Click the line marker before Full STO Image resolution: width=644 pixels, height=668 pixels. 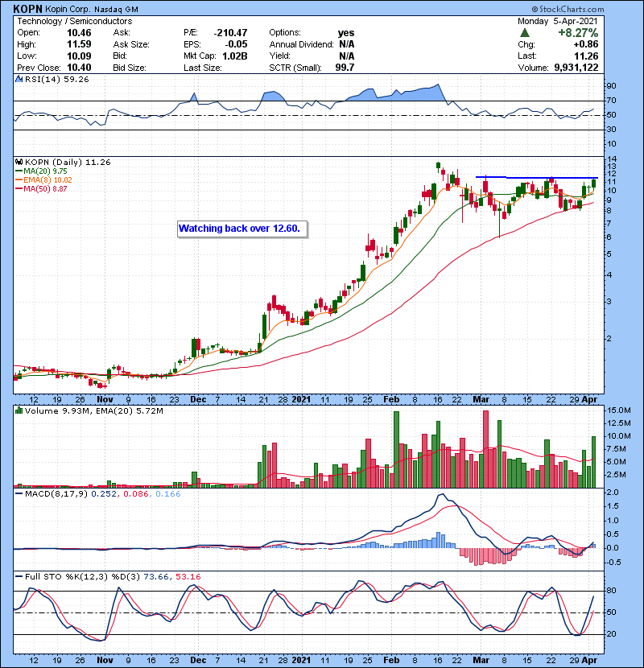(x=19, y=577)
